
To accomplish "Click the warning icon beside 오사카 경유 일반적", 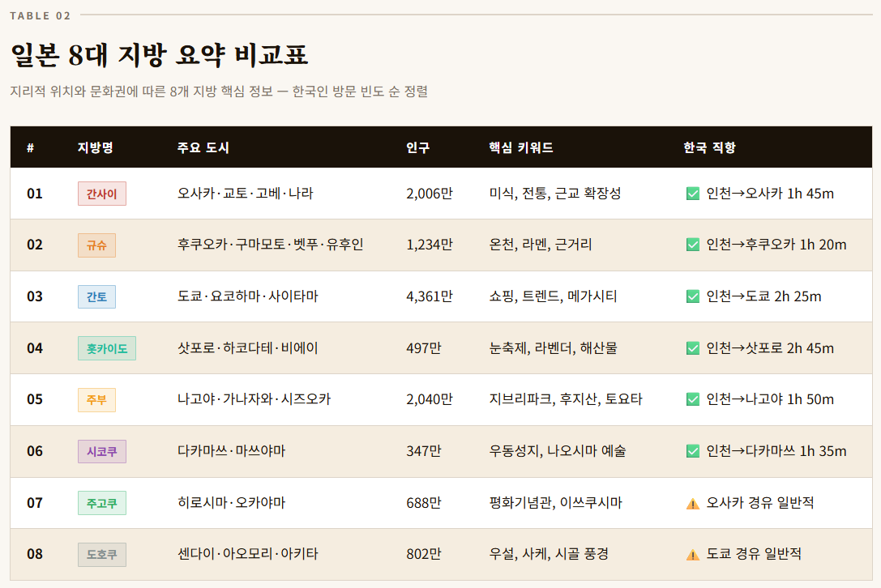I will pos(693,503).
